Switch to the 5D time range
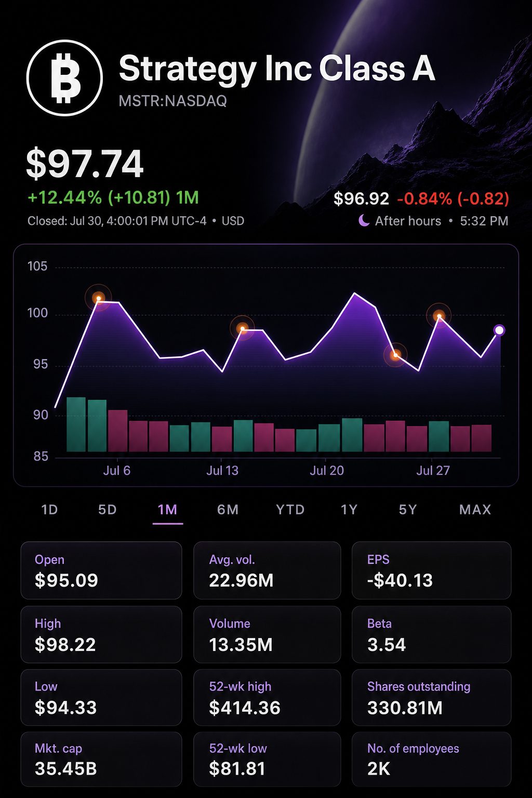The height and width of the screenshot is (798, 532). tap(108, 510)
